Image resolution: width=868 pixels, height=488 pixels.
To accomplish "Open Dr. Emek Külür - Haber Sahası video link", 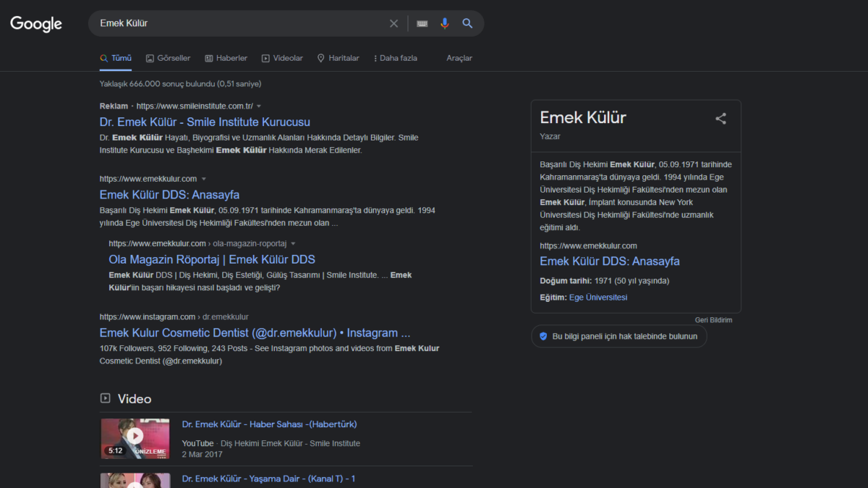I will click(x=269, y=424).
